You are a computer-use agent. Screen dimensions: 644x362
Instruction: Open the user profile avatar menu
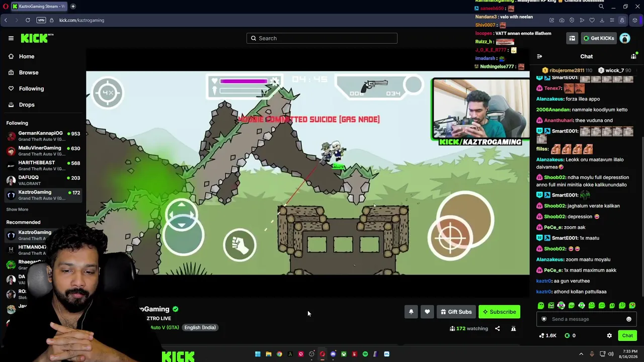(x=625, y=38)
